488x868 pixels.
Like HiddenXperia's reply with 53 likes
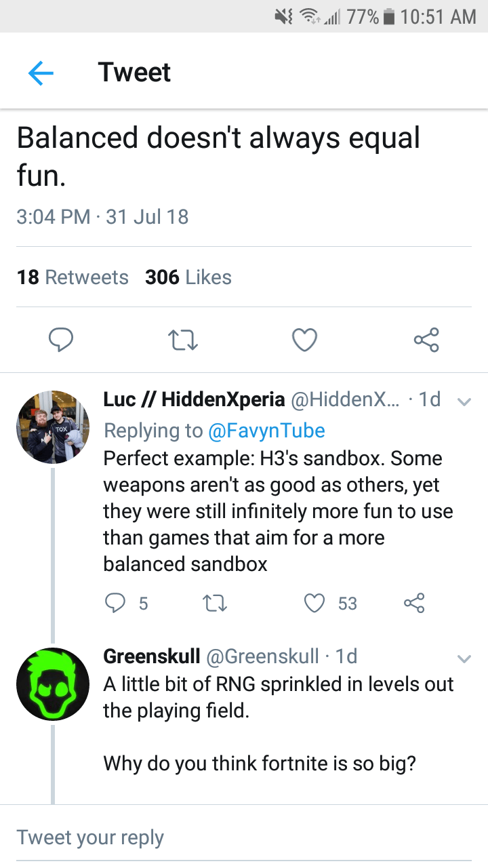[314, 603]
